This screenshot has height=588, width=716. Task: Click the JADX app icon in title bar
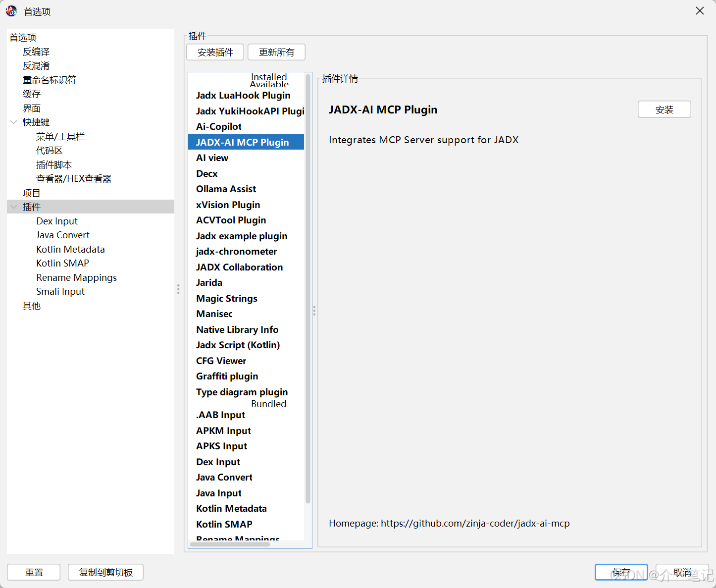pos(11,11)
